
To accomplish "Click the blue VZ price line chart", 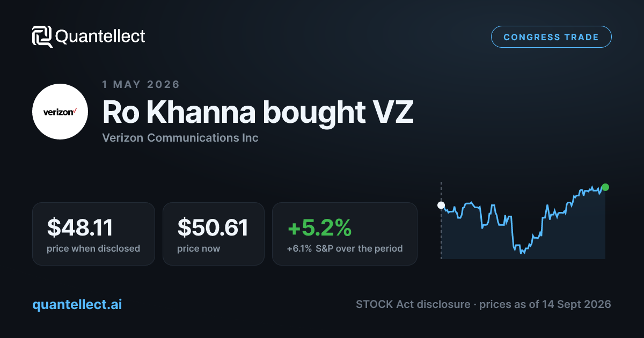I will tap(523, 221).
